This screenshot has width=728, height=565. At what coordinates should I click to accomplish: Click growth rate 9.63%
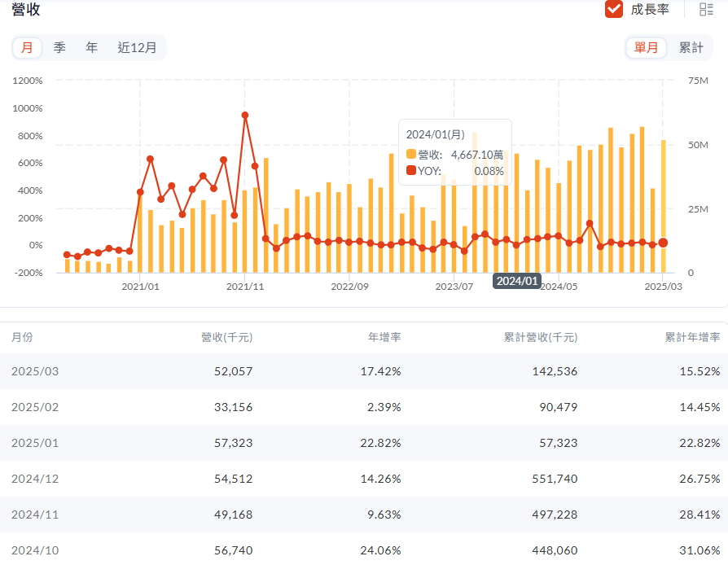tap(384, 515)
